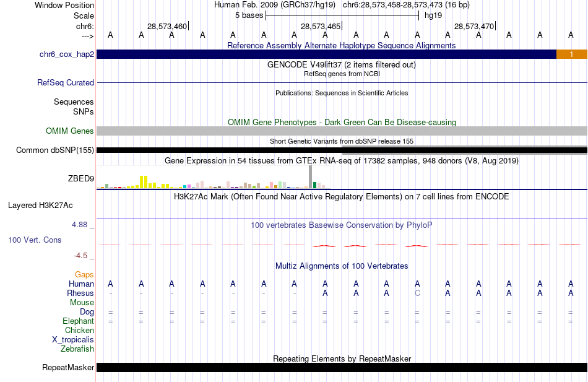Click the OMIM Genes track label
This screenshot has width=588, height=382.
click(70, 131)
